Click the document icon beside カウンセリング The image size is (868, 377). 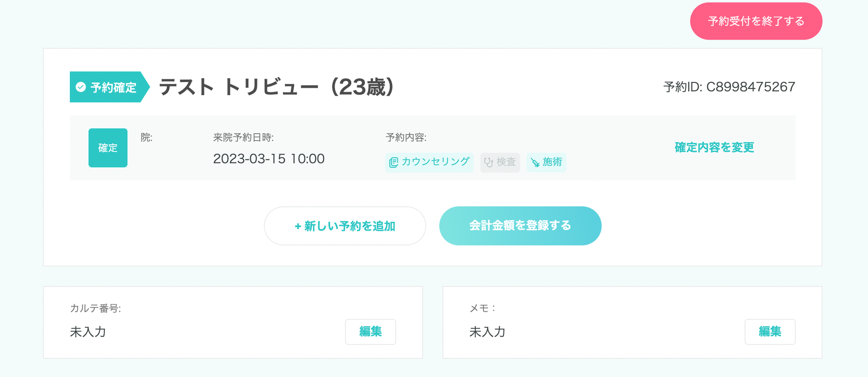[394, 162]
